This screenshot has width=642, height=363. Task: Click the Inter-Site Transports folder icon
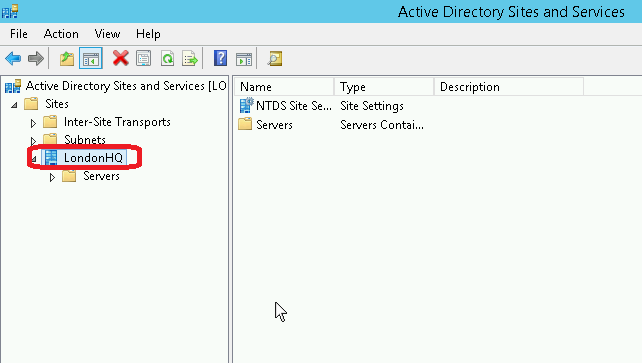click(50, 122)
